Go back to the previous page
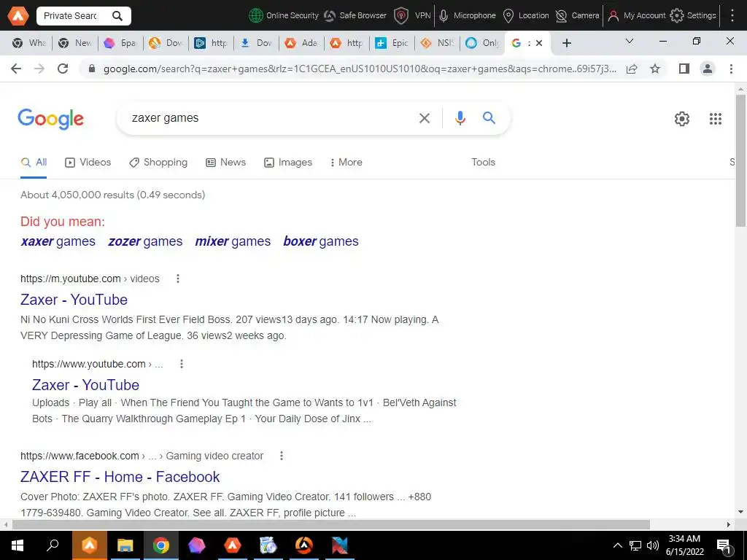Image resolution: width=747 pixels, height=560 pixels. (16, 69)
